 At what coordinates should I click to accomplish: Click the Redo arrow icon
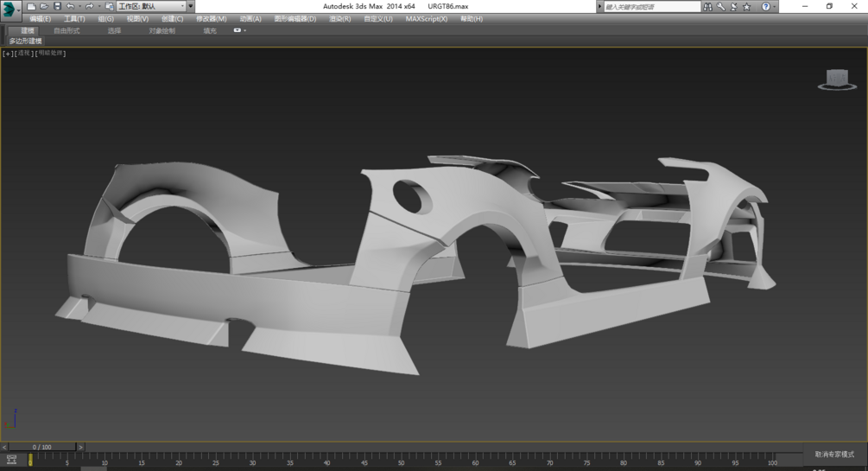pyautogui.click(x=88, y=7)
